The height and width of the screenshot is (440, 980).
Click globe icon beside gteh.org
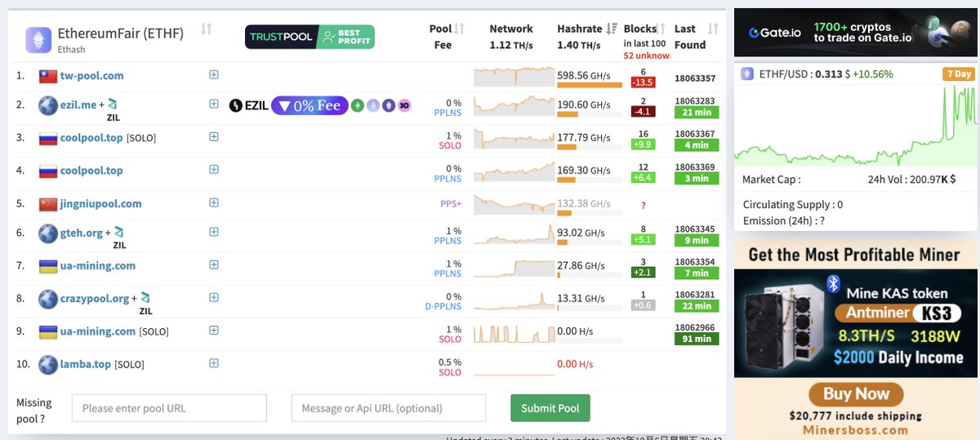(x=48, y=233)
